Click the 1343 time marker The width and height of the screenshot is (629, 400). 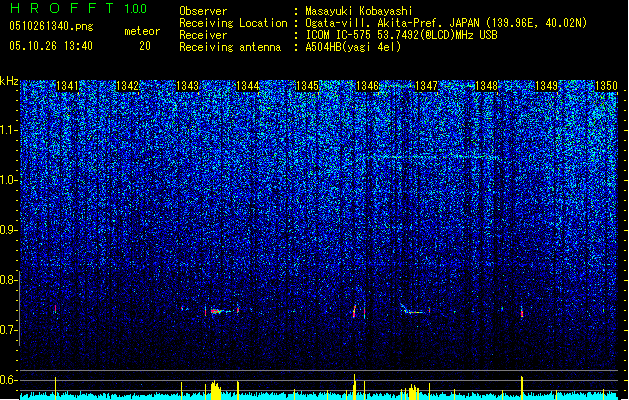(187, 86)
